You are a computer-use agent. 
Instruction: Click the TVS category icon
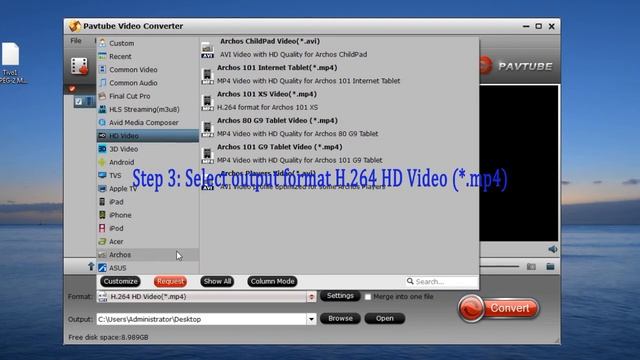[102, 175]
